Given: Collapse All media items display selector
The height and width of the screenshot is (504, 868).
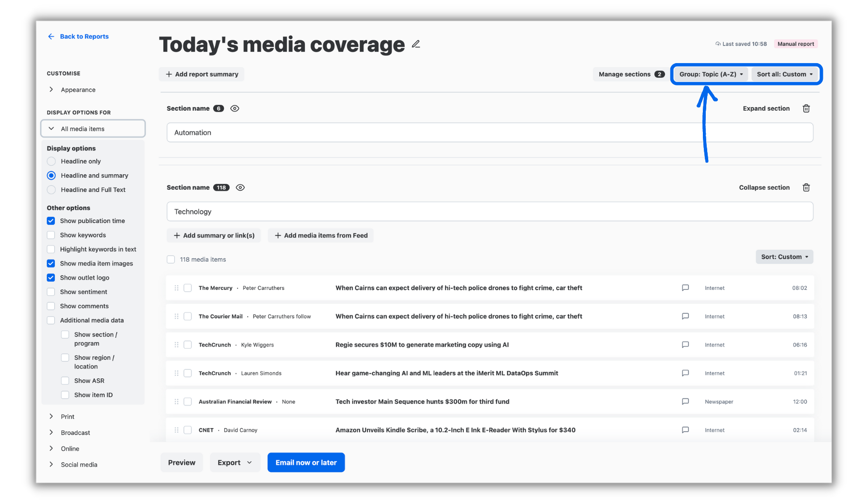Looking at the screenshot, I should click(93, 129).
